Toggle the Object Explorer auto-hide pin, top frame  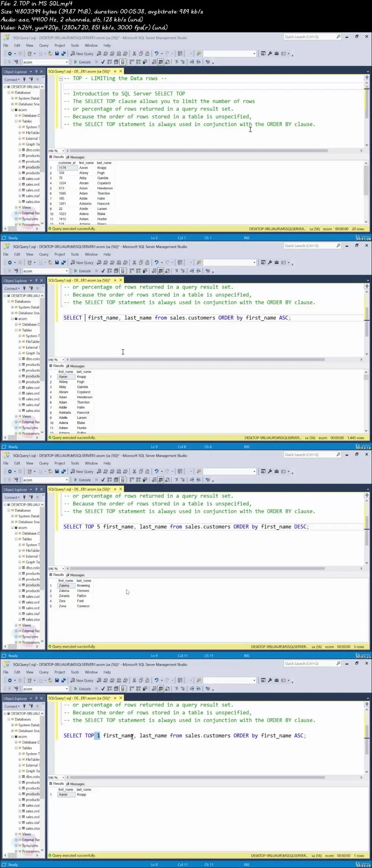[x=36, y=72]
